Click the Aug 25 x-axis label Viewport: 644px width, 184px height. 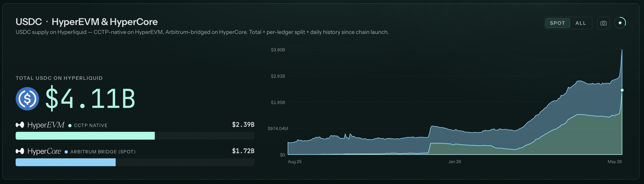pyautogui.click(x=295, y=162)
